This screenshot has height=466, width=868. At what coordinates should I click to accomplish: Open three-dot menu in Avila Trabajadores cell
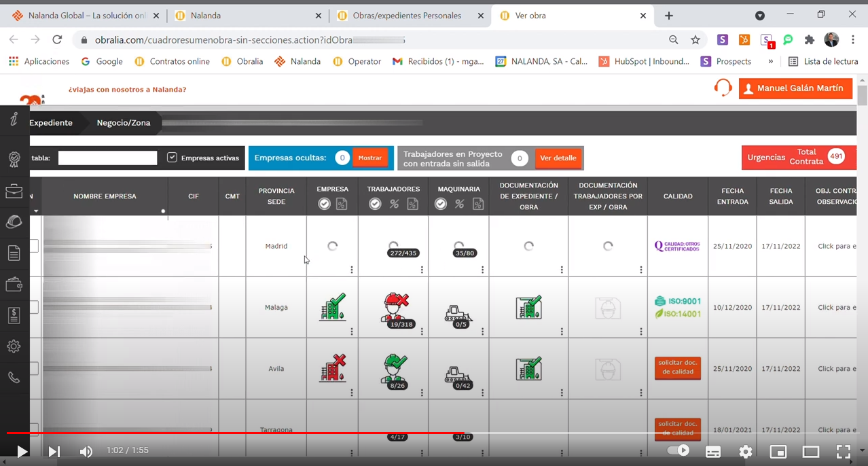pos(422,393)
